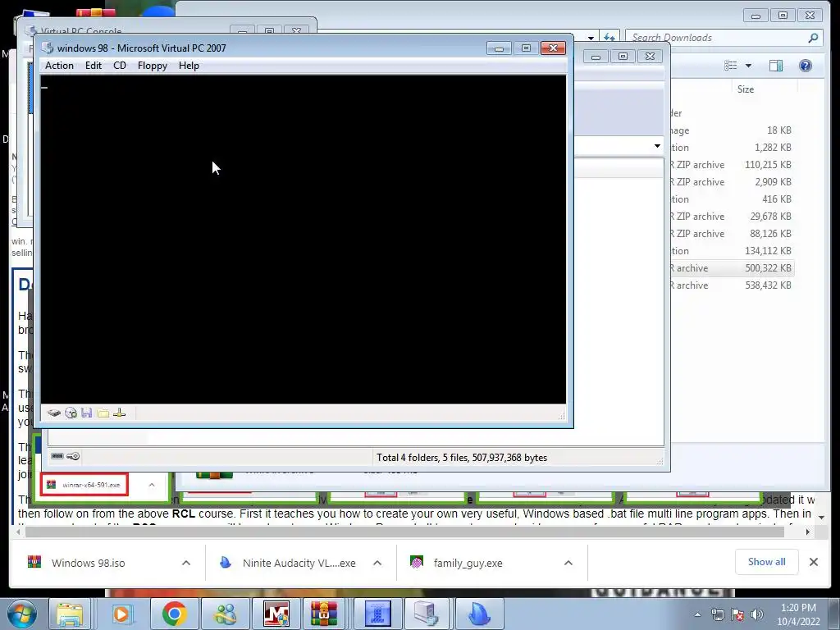Screen dimensions: 840x630
Task: Click the Explorer refresh button
Action: pos(609,38)
